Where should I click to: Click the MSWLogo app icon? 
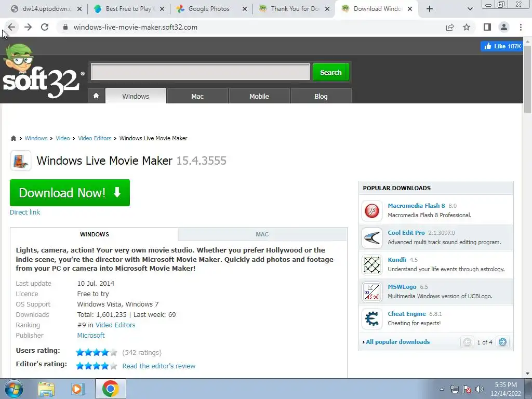pyautogui.click(x=372, y=292)
